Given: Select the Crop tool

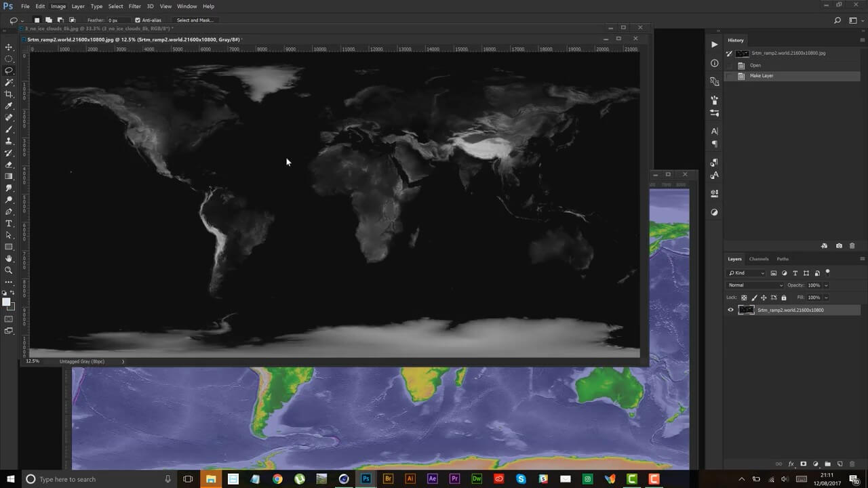Looking at the screenshot, I should 9,94.
